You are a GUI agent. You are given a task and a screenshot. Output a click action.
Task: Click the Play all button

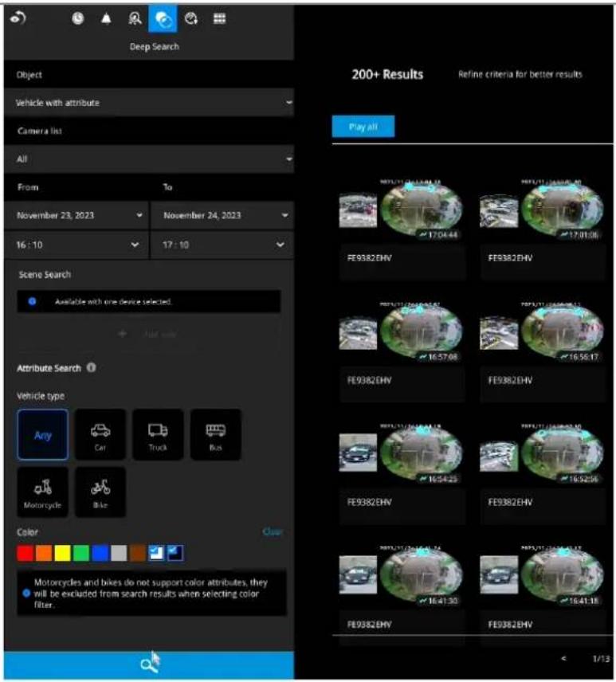363,127
